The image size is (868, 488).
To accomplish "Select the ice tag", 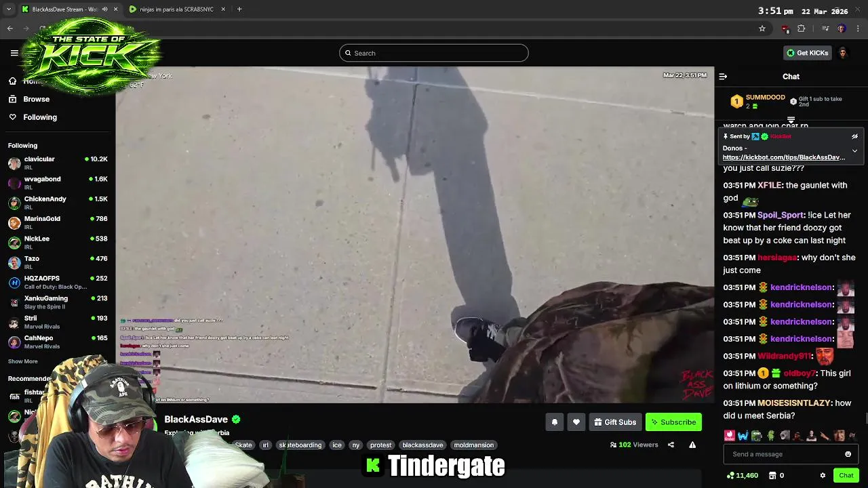I will click(x=337, y=445).
